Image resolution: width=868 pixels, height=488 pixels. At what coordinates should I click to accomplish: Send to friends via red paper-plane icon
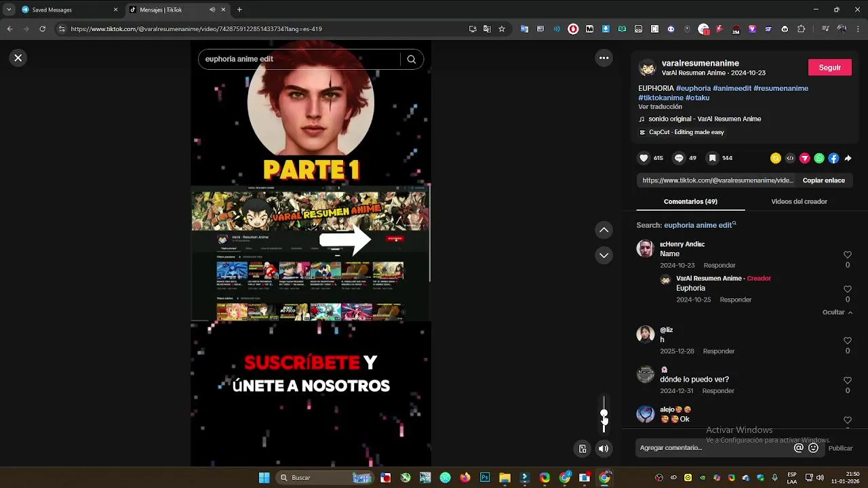tap(805, 158)
